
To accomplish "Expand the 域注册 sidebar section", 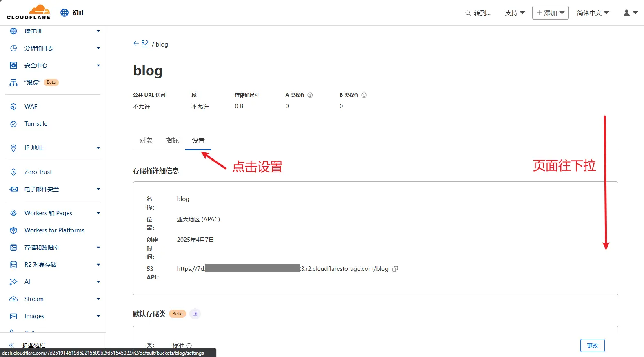I will coord(98,31).
